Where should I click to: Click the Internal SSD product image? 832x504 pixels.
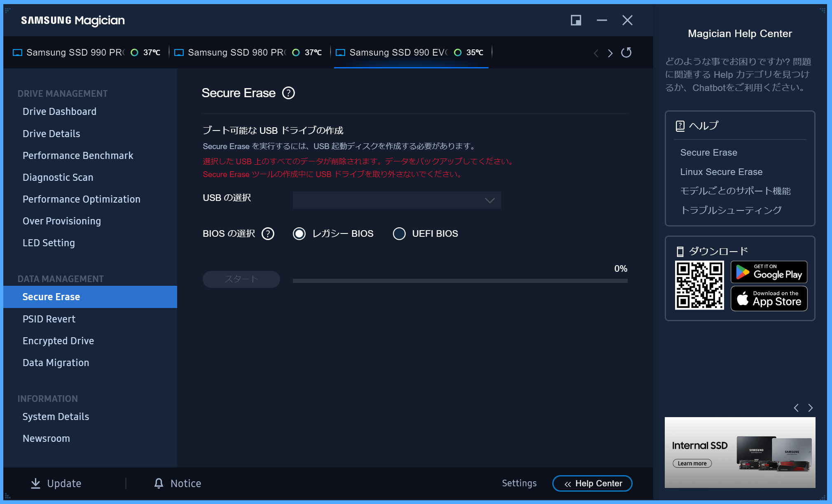774,453
